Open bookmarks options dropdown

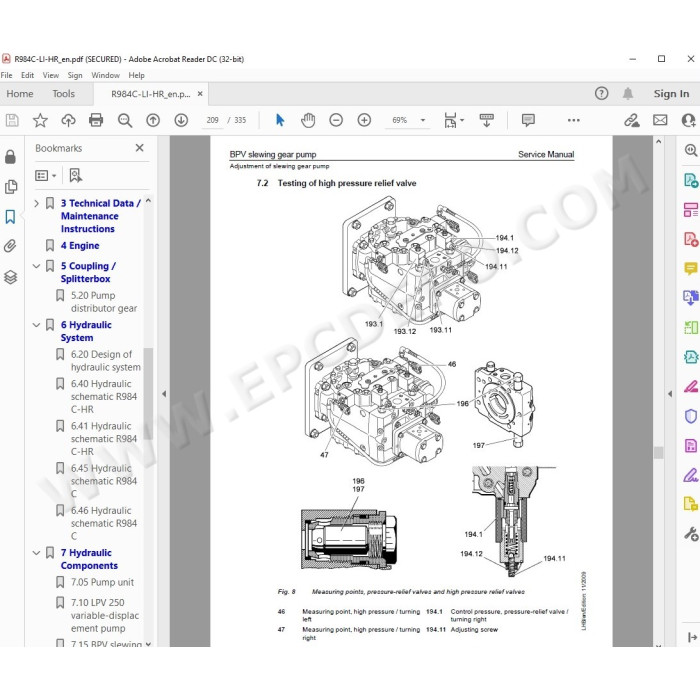point(46,175)
